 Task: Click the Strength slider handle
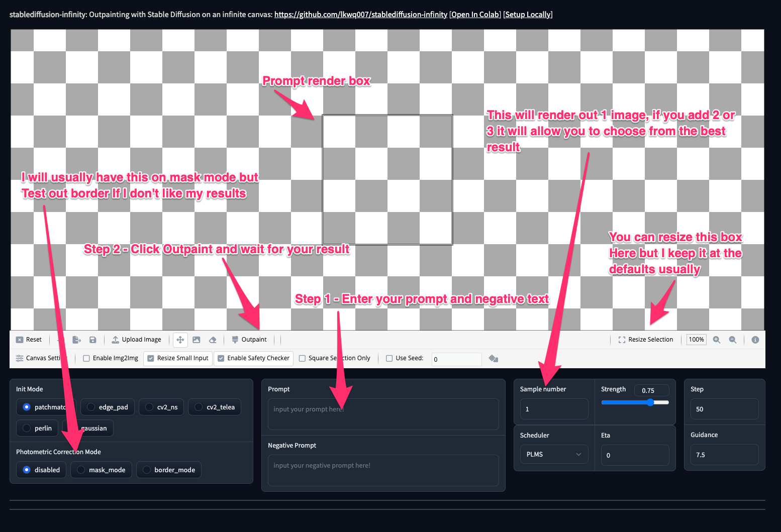tap(650, 402)
